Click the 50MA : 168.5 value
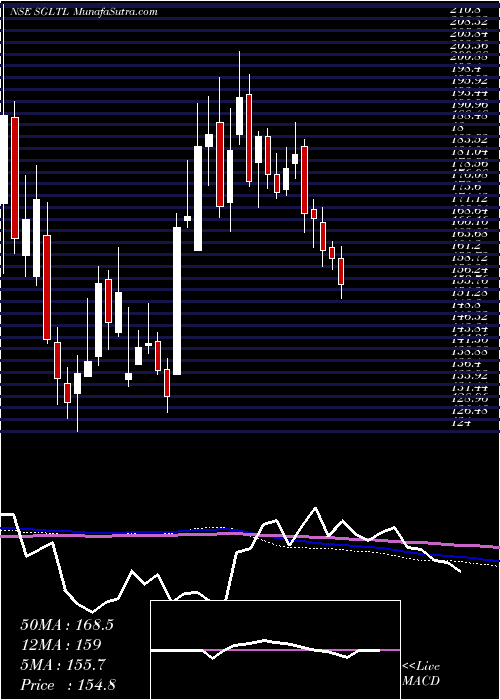500x700 pixels. coord(67,625)
